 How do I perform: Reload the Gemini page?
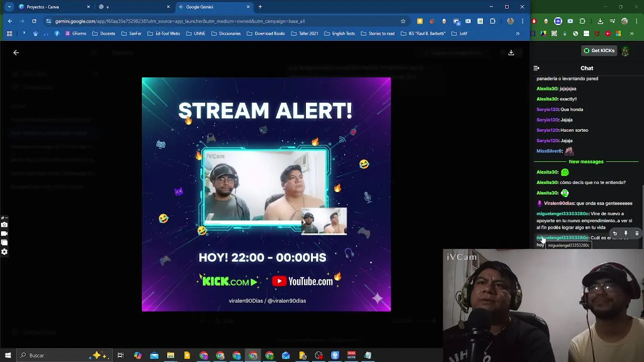34,21
